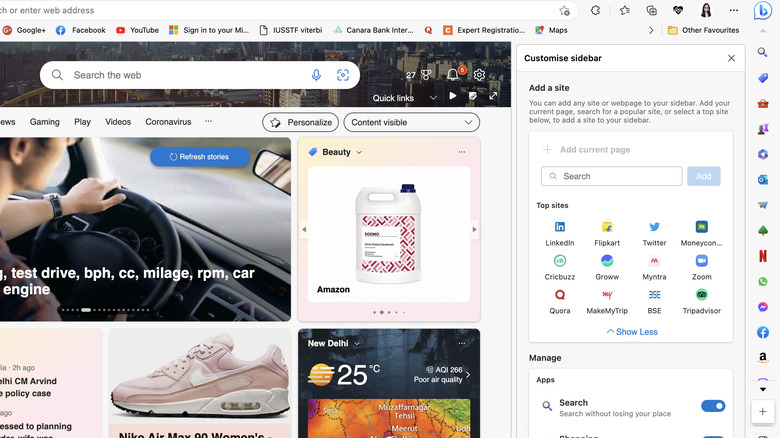The width and height of the screenshot is (780, 438).
Task: Open the Content visible dropdown
Action: (411, 122)
